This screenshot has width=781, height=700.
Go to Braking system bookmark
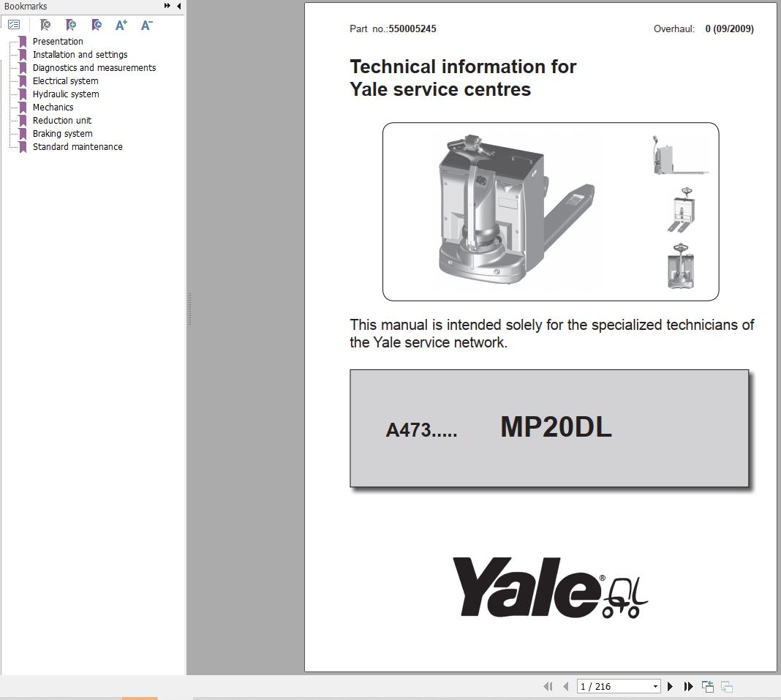point(62,134)
